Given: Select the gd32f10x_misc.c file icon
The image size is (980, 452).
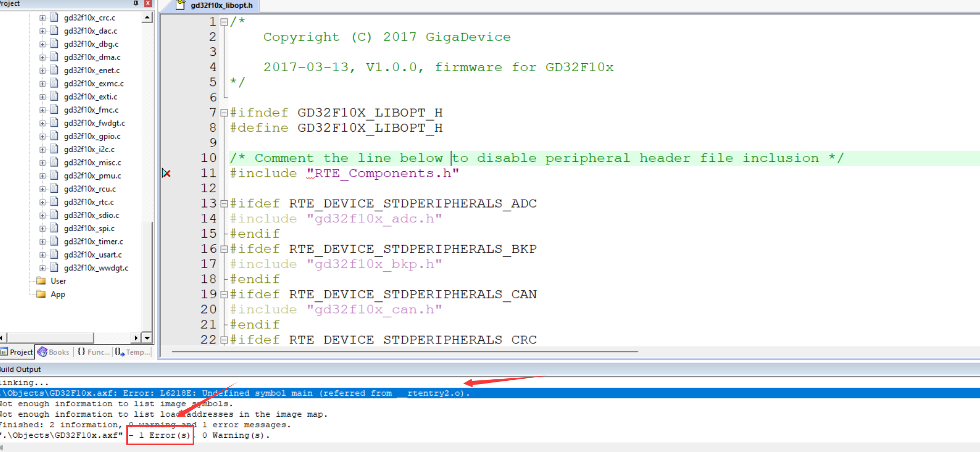Looking at the screenshot, I should (x=54, y=162).
